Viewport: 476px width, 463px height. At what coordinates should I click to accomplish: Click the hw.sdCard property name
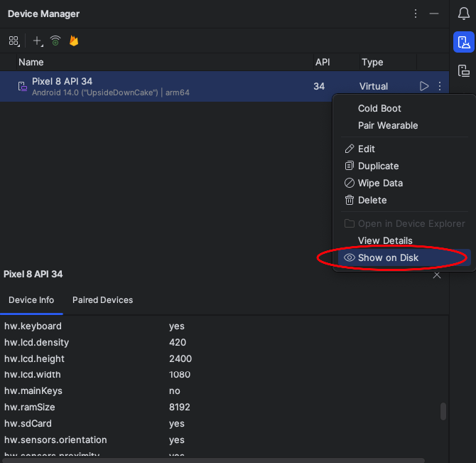[x=28, y=423]
